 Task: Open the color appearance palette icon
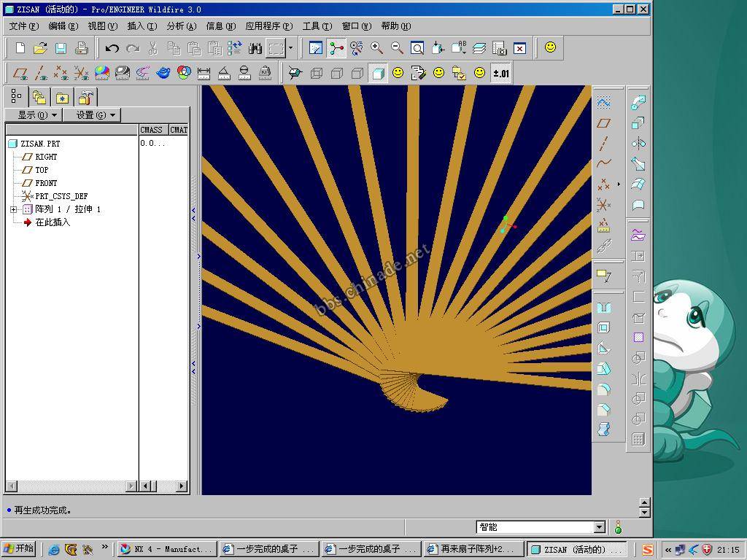point(184,73)
